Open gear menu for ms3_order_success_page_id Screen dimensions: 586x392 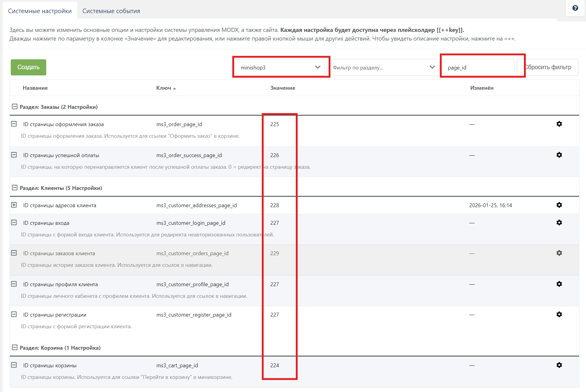click(x=559, y=155)
